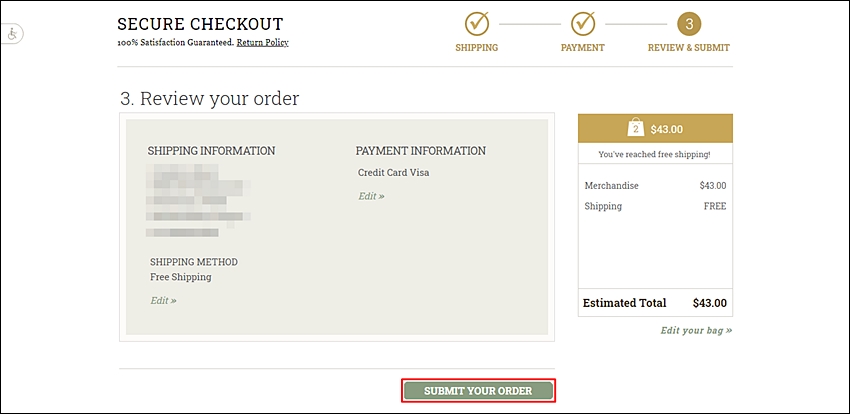
Task: Click the blurred shipping address block
Action: (198, 200)
